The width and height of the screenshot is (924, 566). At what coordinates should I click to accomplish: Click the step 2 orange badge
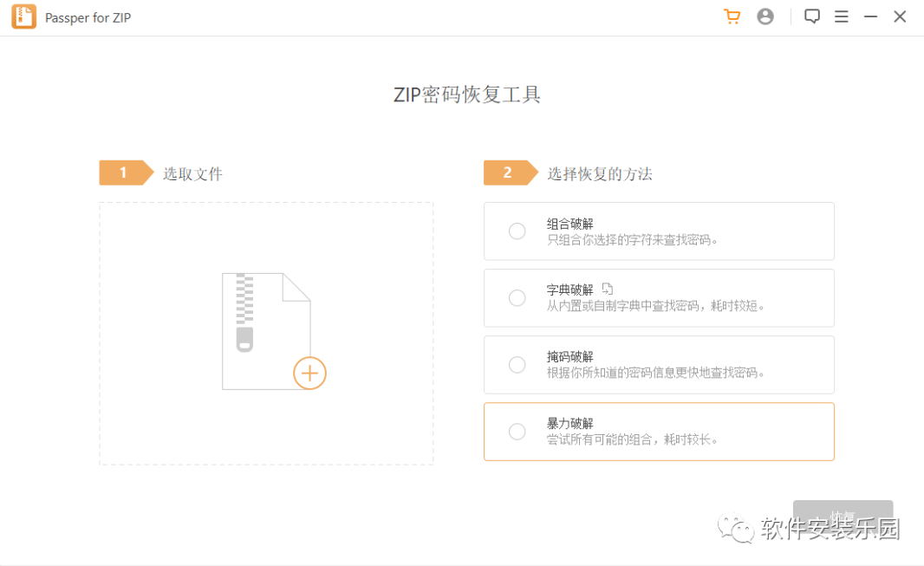point(509,173)
